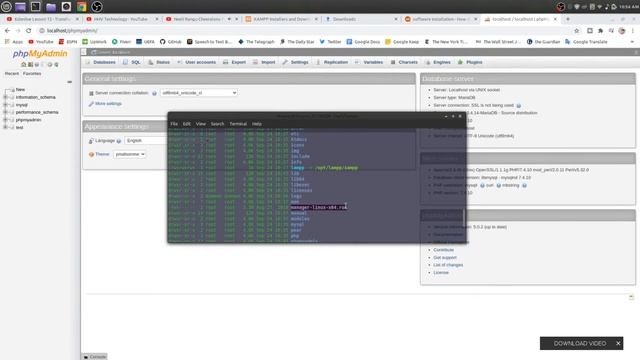Open the SQL tab

click(x=132, y=62)
